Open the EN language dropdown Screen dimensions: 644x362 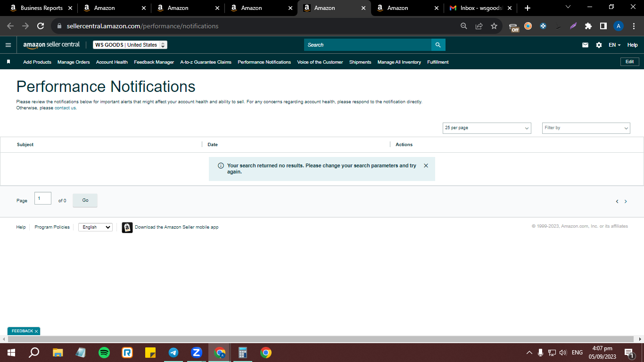[x=614, y=45]
